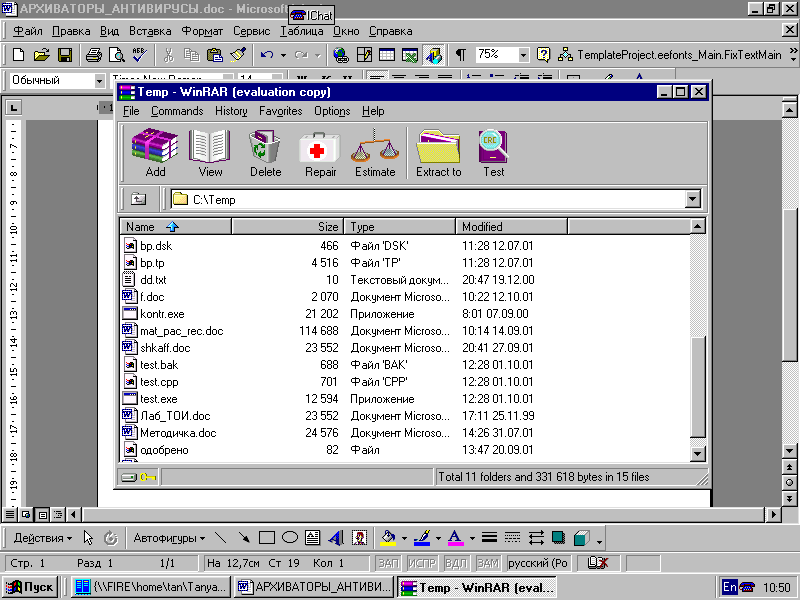Open the Автофигуры shapes menu
The height and width of the screenshot is (600, 800).
[x=169, y=538]
